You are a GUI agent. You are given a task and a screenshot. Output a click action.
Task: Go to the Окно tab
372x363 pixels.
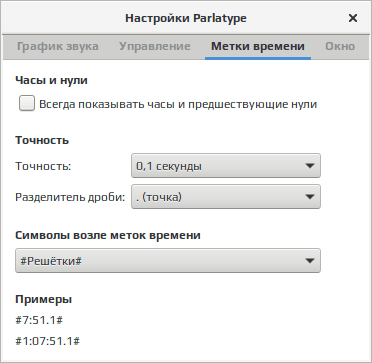tap(340, 46)
